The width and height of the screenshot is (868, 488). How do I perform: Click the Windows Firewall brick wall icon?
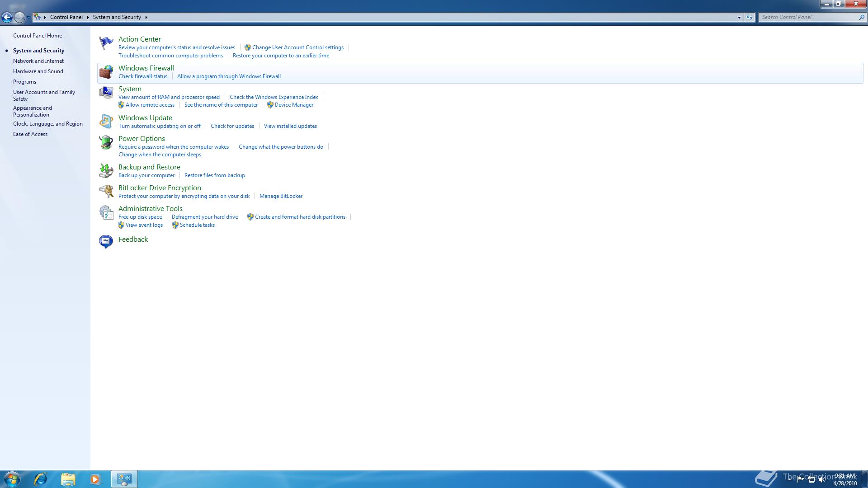(x=106, y=72)
